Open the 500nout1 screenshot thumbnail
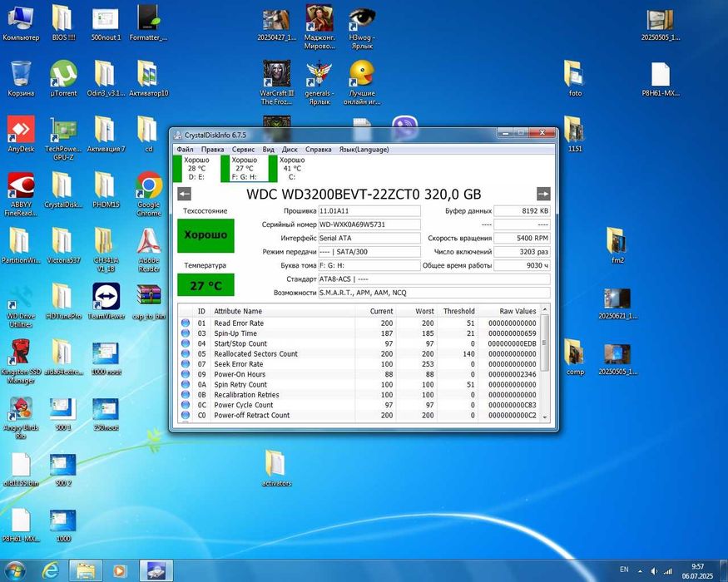The image size is (728, 582). click(x=106, y=23)
